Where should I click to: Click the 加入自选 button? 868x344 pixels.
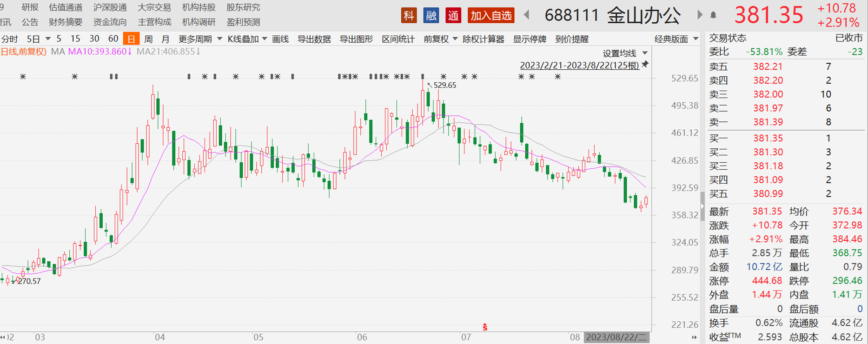point(491,16)
